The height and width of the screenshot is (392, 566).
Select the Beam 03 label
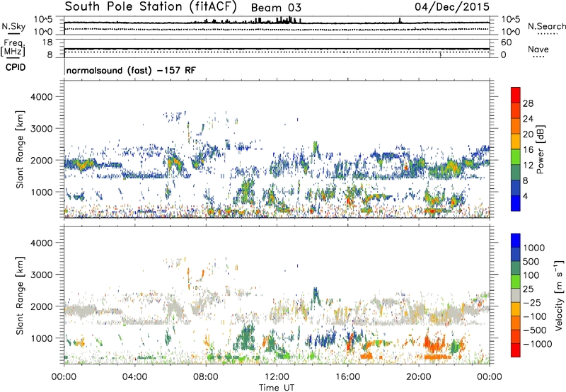(276, 8)
